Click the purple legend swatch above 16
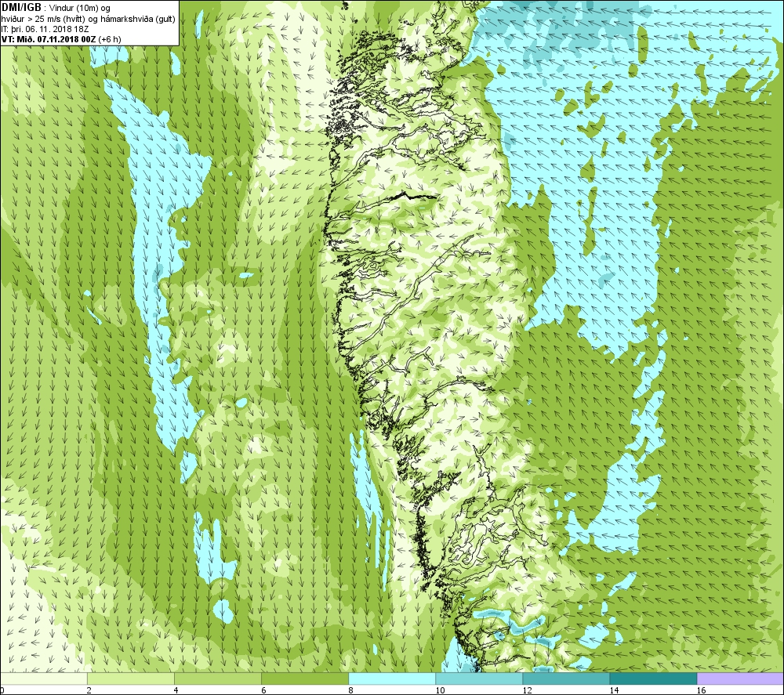The image size is (784, 695). click(x=740, y=679)
